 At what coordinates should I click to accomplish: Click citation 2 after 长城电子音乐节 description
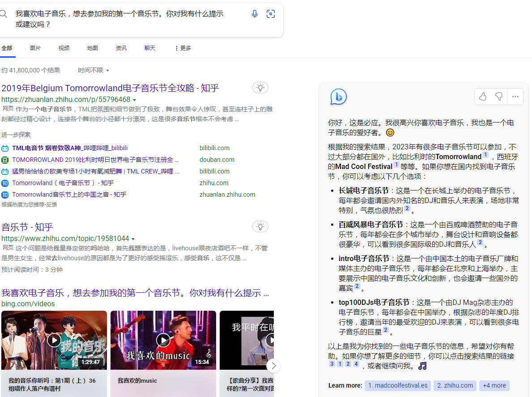coord(407,208)
